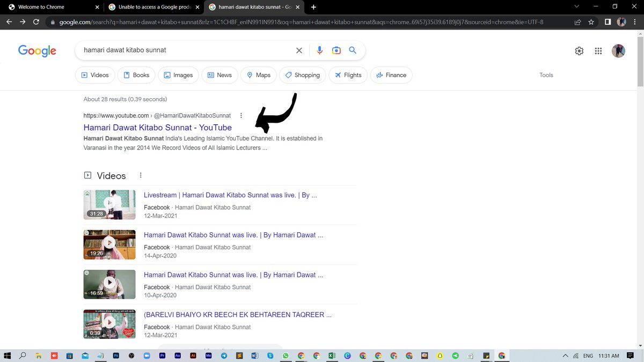The width and height of the screenshot is (644, 362).
Task: Open Chrome three-dot menu
Action: [x=635, y=22]
